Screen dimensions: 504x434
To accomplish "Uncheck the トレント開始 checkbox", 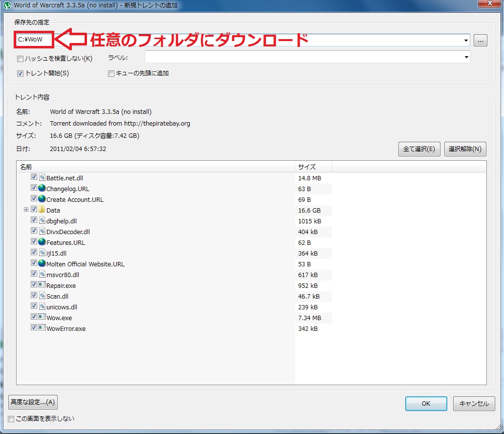I will tap(20, 74).
